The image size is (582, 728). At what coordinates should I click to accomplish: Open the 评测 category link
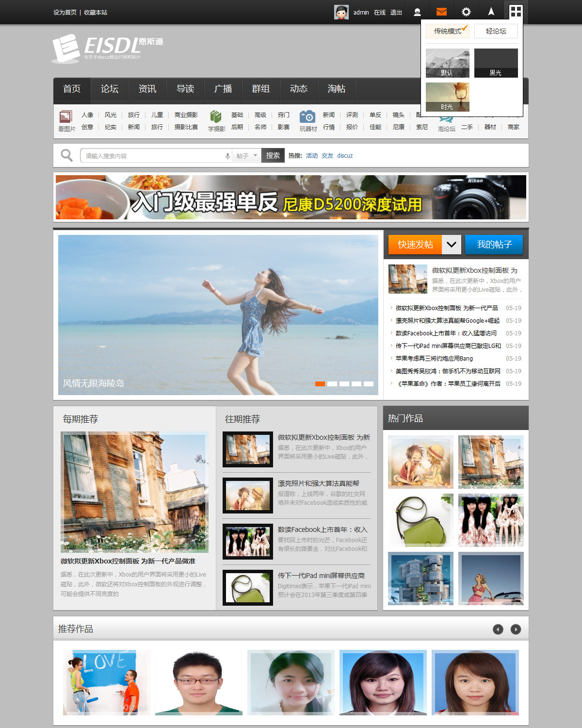[x=352, y=115]
